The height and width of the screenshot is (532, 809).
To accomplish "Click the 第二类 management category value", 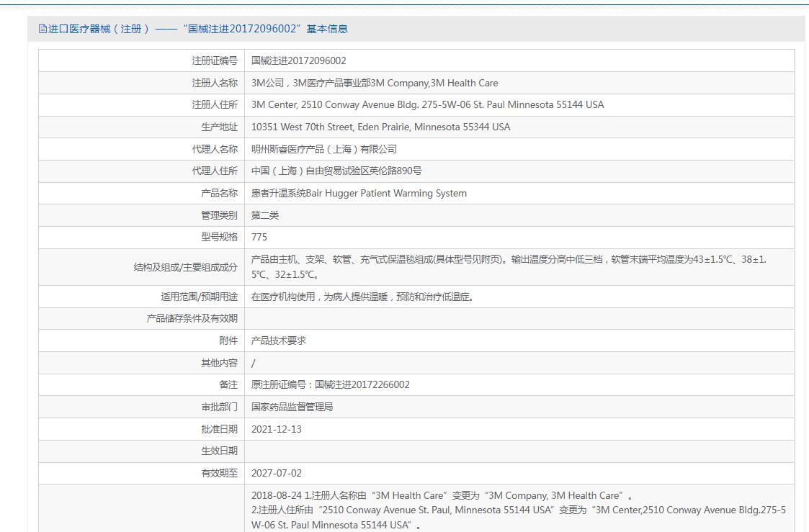I will (264, 215).
